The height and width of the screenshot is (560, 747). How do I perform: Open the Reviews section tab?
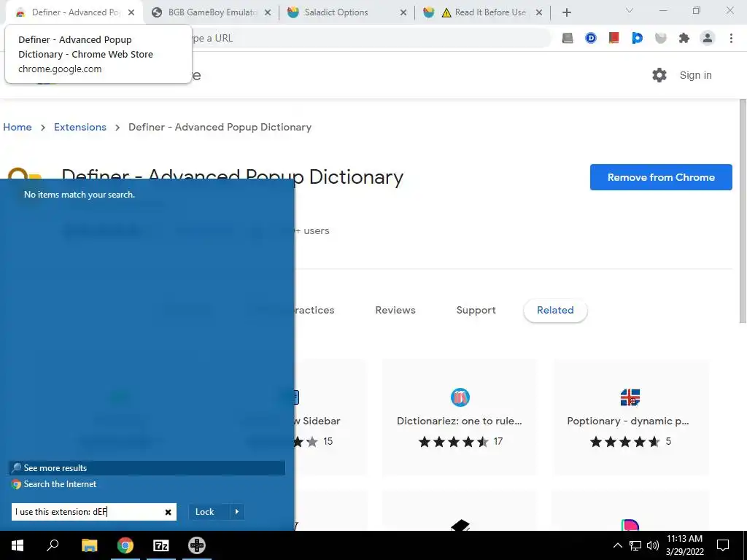pos(395,310)
